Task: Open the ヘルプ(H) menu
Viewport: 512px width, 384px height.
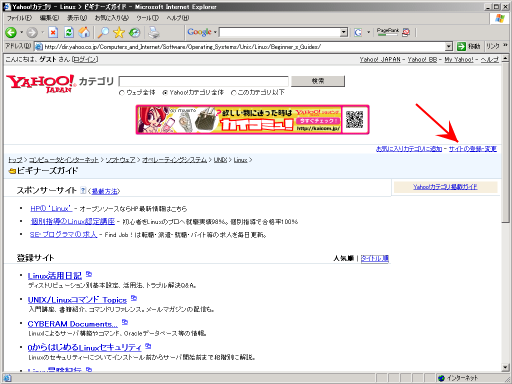Action: tap(178, 18)
